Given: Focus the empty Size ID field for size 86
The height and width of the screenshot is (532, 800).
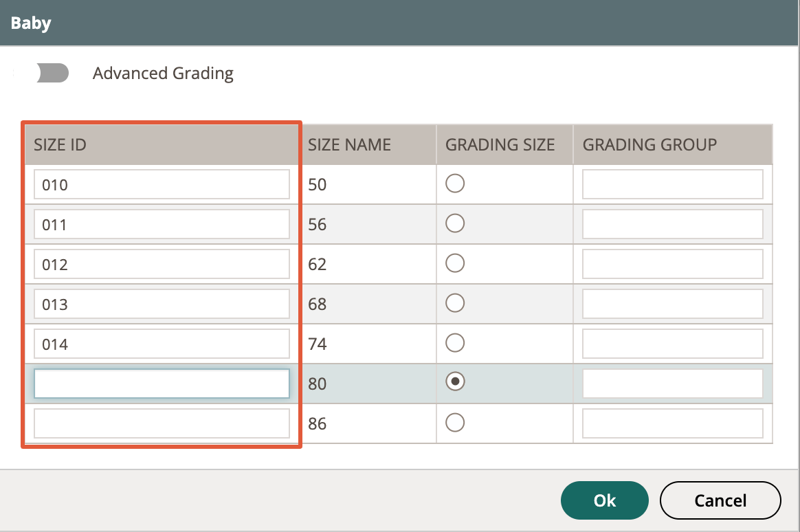Looking at the screenshot, I should tap(162, 423).
